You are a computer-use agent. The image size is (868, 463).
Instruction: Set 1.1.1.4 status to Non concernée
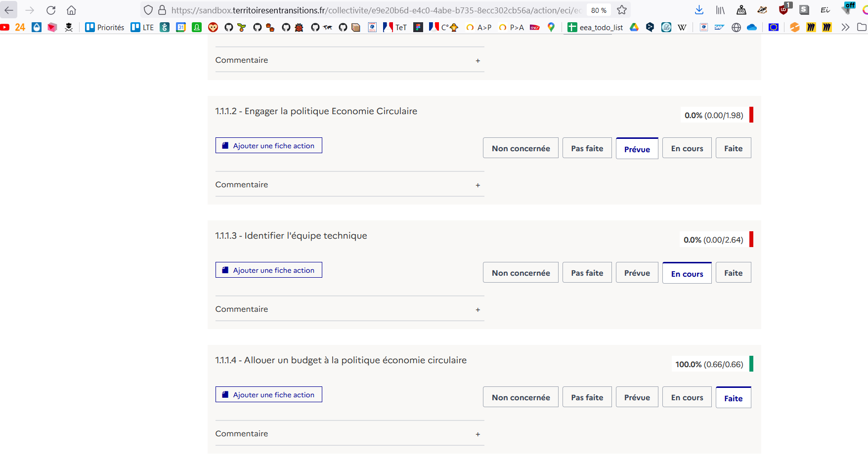[521, 397]
